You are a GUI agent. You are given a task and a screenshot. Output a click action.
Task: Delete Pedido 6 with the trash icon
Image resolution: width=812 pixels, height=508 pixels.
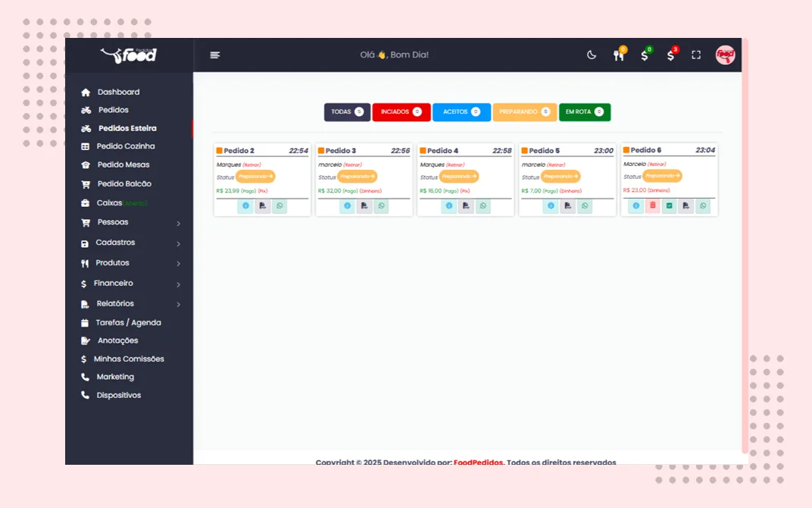point(652,205)
